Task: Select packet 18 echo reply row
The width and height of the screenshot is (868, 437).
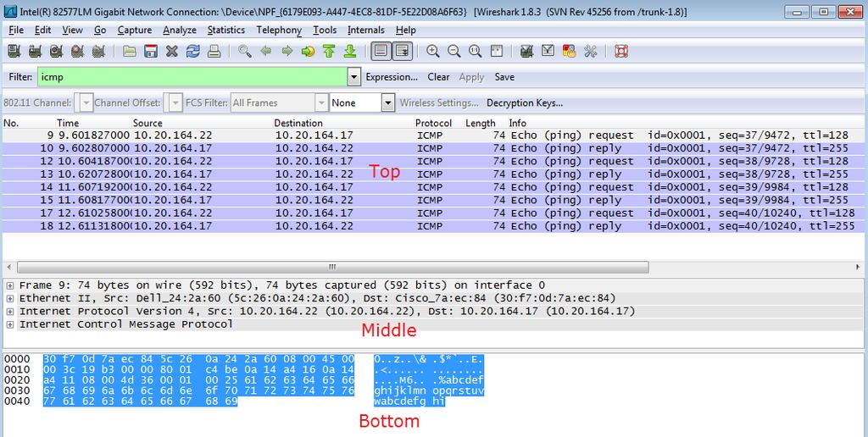Action: coord(434,226)
